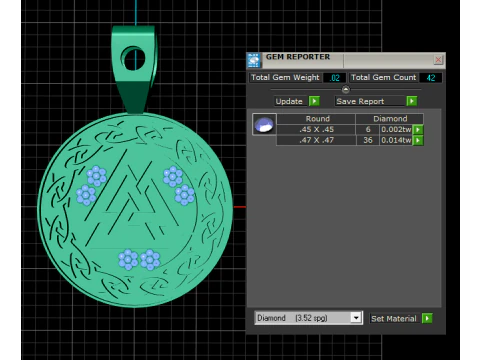480x360 pixels.
Task: Click the Gem Reporter logo icon
Action: click(x=254, y=60)
